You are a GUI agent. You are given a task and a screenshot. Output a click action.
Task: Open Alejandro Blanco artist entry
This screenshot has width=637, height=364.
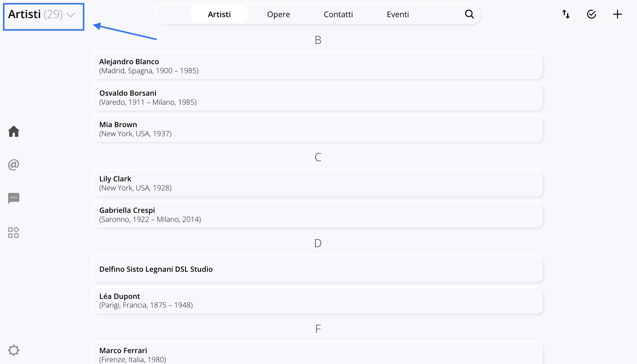[318, 66]
